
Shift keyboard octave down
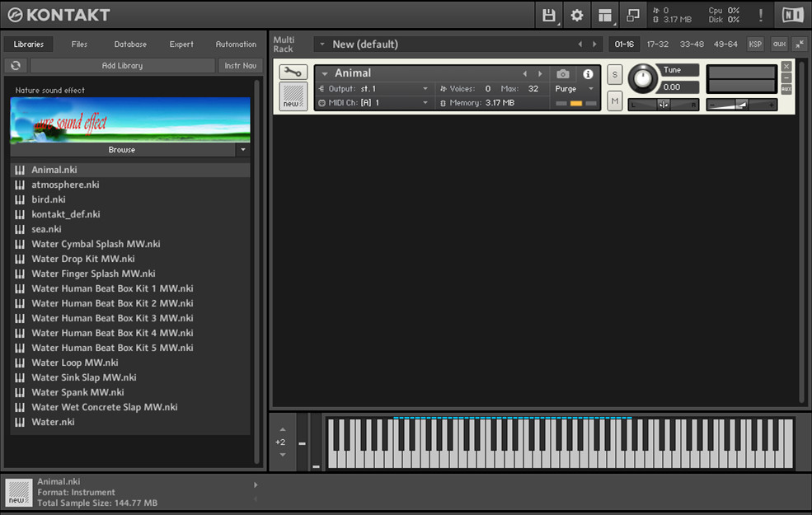(282, 455)
